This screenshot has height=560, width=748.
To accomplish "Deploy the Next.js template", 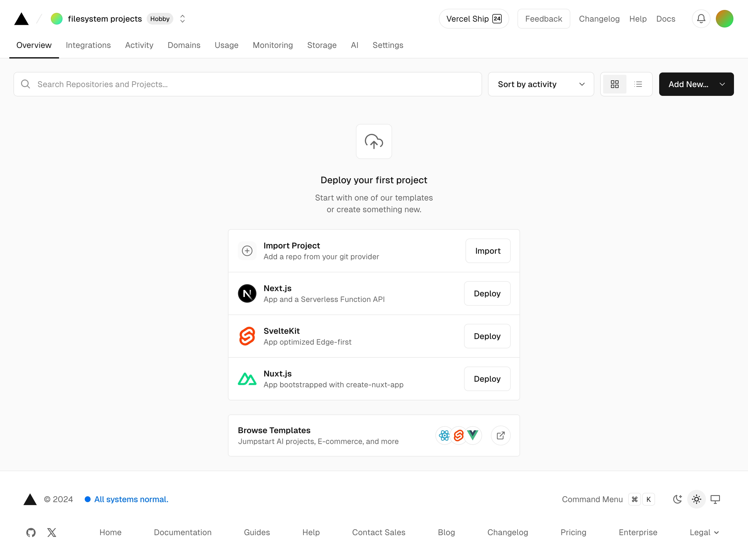I will pyautogui.click(x=487, y=293).
